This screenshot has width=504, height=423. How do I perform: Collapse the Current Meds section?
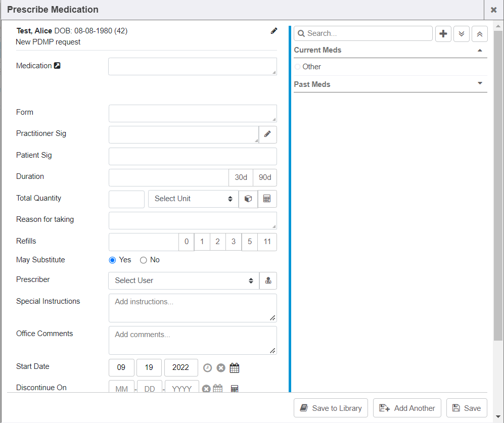pyautogui.click(x=480, y=50)
